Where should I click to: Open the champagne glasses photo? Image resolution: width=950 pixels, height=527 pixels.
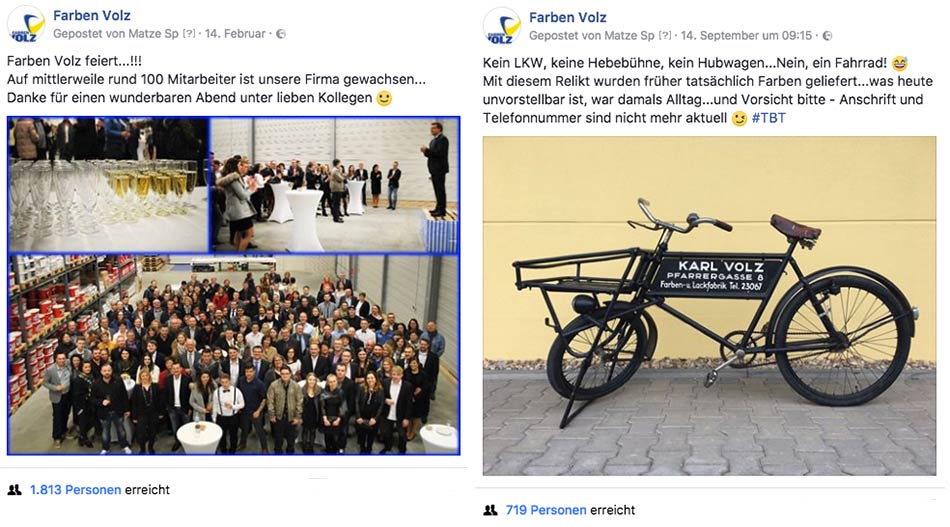tap(108, 185)
